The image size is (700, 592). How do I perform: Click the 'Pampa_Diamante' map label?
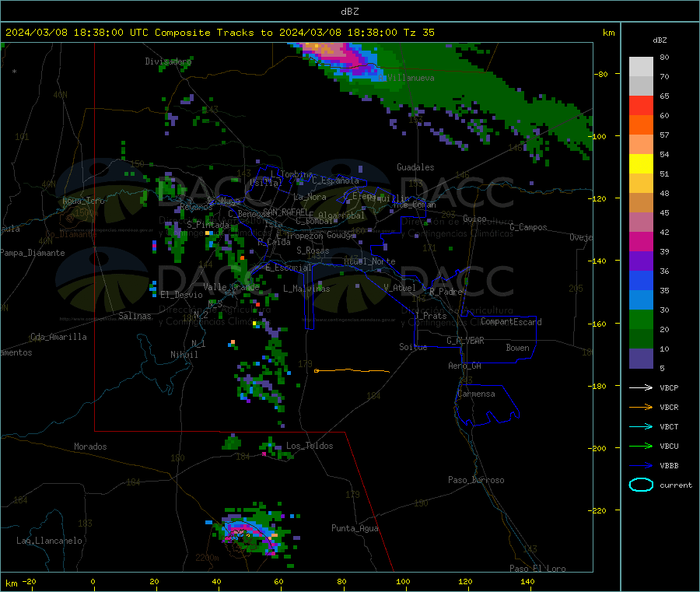click(x=33, y=253)
